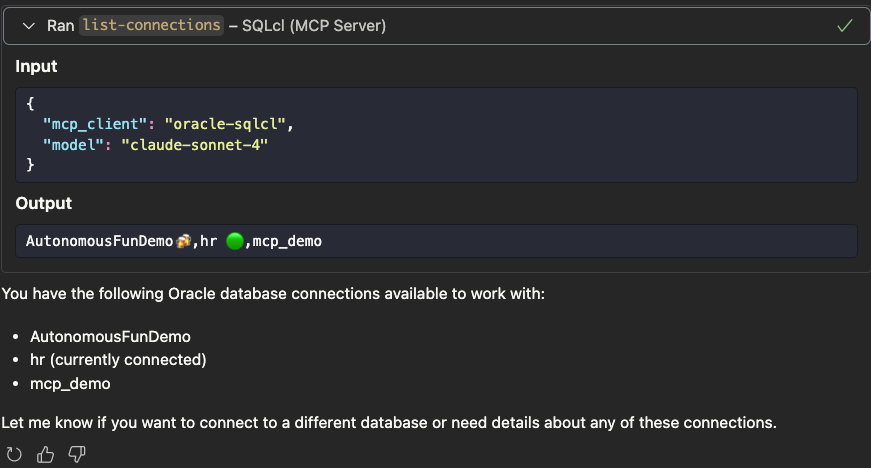Click the sentence about available Oracle connections

pos(273,294)
